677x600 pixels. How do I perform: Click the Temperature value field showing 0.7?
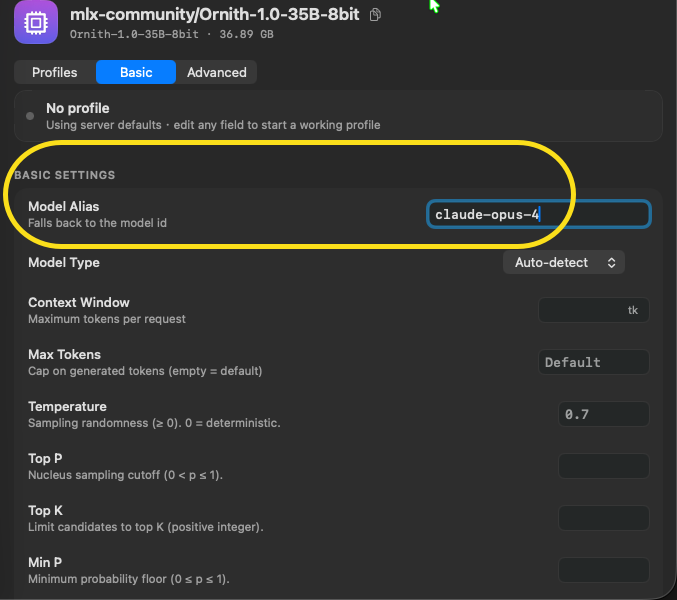604,414
